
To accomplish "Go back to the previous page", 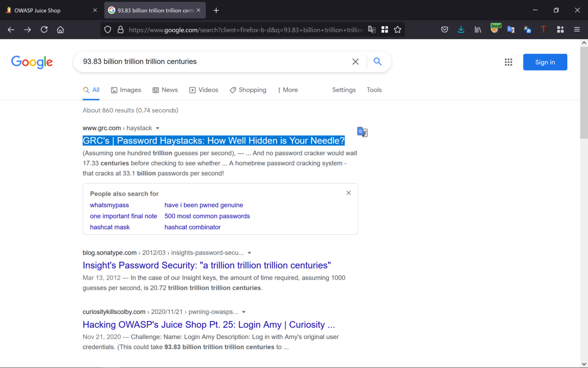I will coord(11,30).
